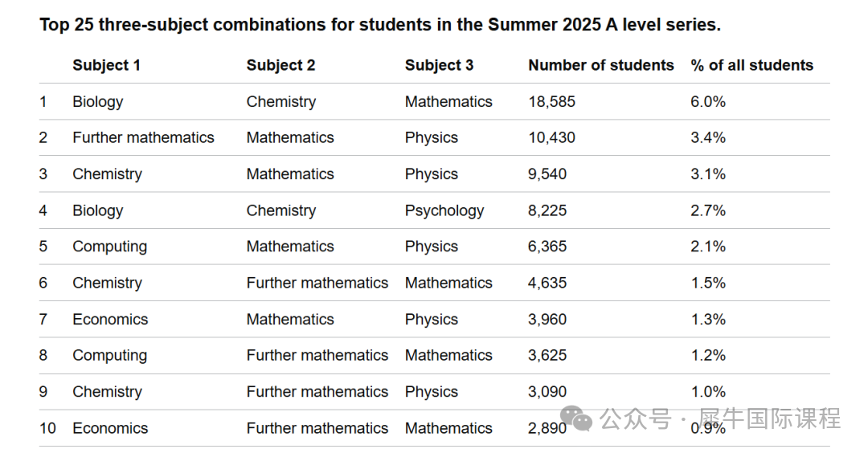Click the 6.0% percentage value
Viewport: 868px width, 453px height.
point(708,102)
